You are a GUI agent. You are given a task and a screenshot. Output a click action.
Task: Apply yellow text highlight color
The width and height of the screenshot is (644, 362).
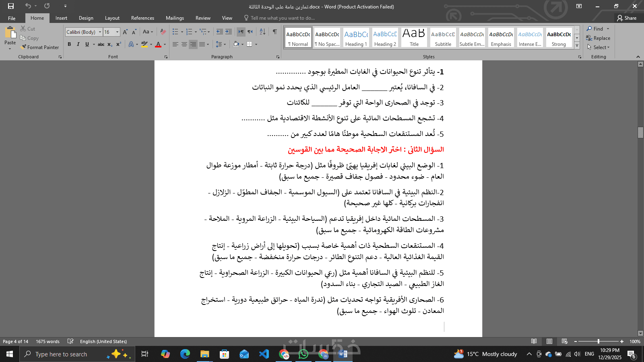coord(144,44)
